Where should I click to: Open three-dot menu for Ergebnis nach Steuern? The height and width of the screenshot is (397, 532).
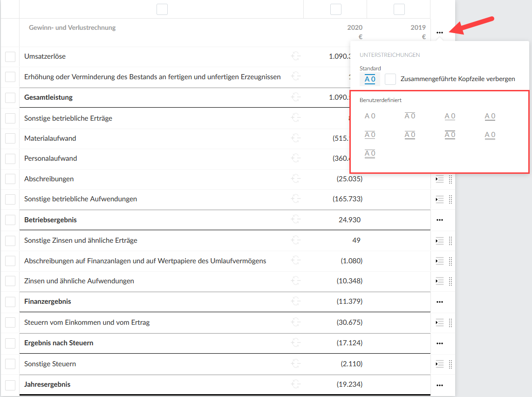coord(440,343)
